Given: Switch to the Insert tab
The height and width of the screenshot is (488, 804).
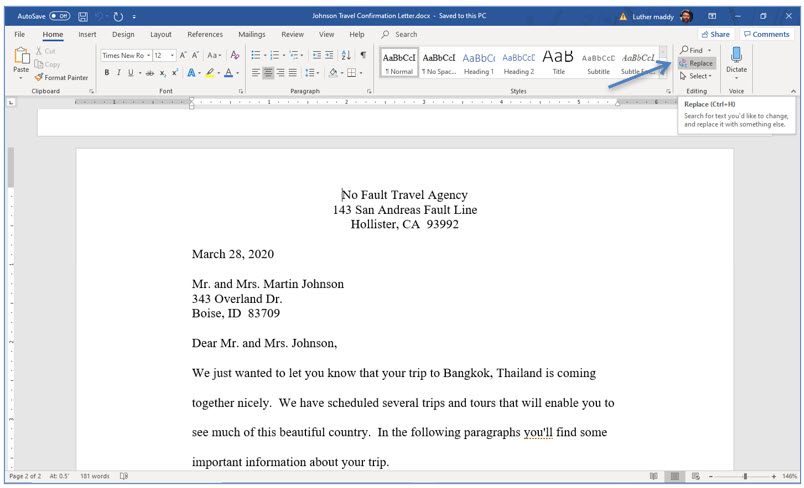Looking at the screenshot, I should tap(87, 34).
